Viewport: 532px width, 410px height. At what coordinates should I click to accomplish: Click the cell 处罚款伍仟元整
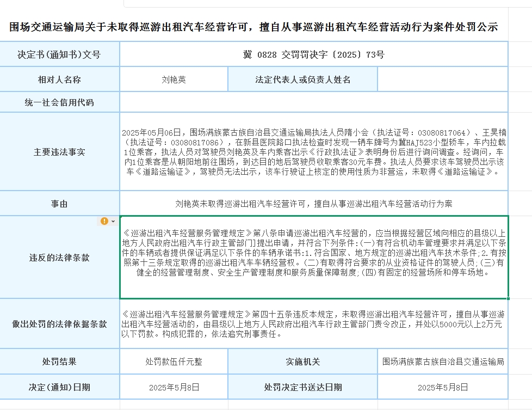[174, 362]
